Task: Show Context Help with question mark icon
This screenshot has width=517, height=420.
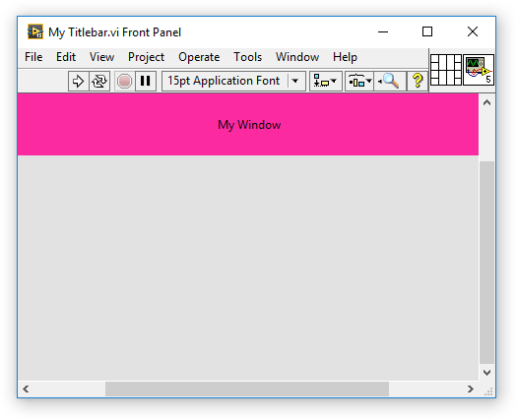Action: [x=418, y=81]
